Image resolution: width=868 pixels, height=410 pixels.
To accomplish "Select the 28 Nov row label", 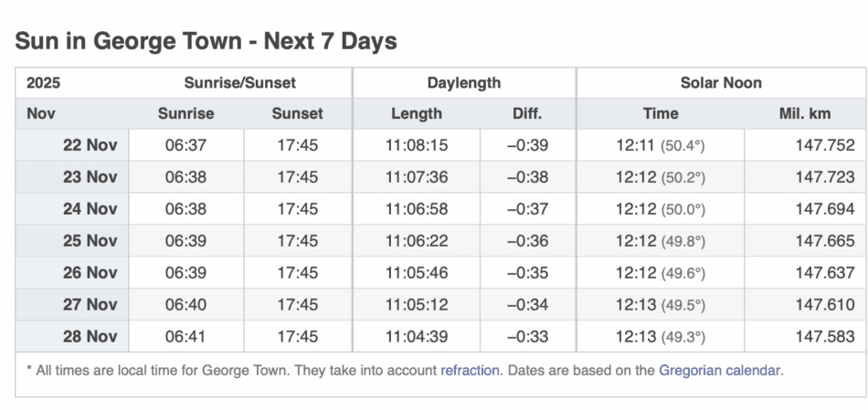I will 90,337.
